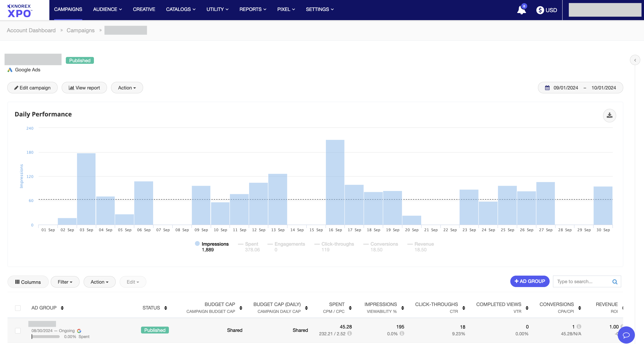
Task: Toggle the Spent series in legend
Action: 251,244
